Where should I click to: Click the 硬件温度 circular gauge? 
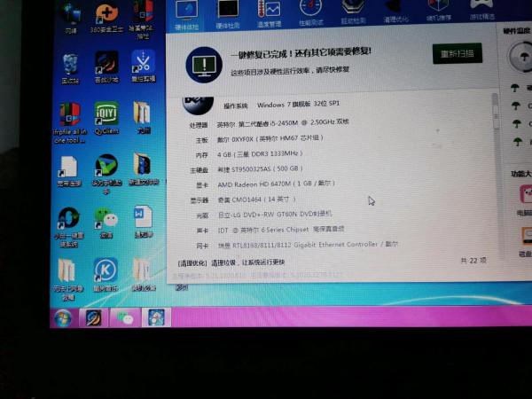(x=520, y=57)
